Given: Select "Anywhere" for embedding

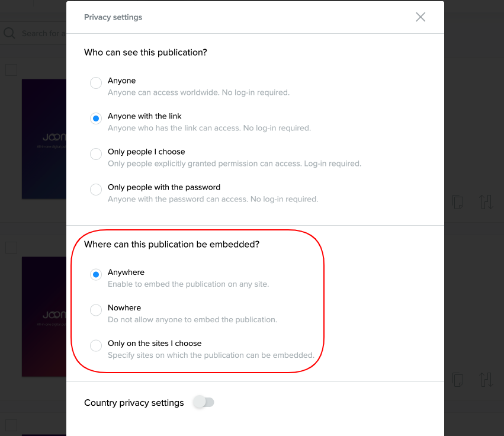Looking at the screenshot, I should click(x=96, y=274).
